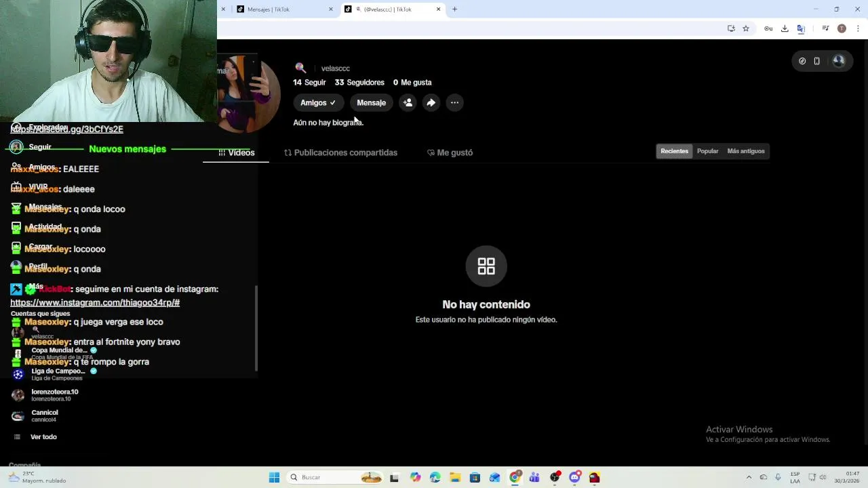Screen dimensions: 868x488
Task: Open Microsoft Teams from the taskbar
Action: click(534, 477)
